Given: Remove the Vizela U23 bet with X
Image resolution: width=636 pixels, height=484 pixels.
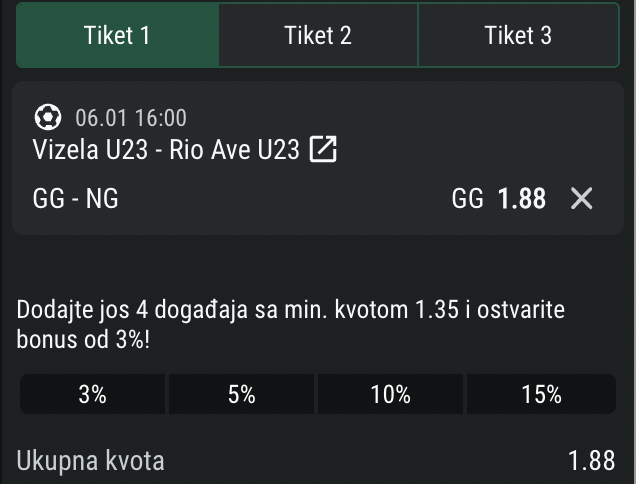Looking at the screenshot, I should click(x=582, y=198).
